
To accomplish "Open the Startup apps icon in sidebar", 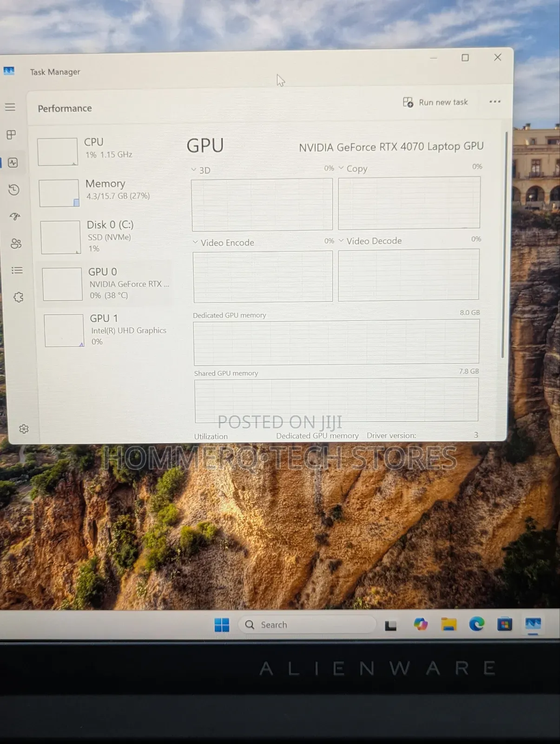I will point(15,217).
